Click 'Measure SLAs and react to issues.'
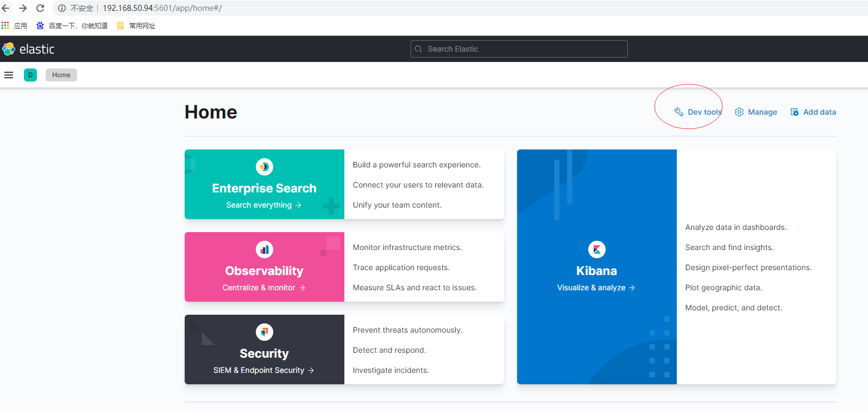 (x=415, y=288)
